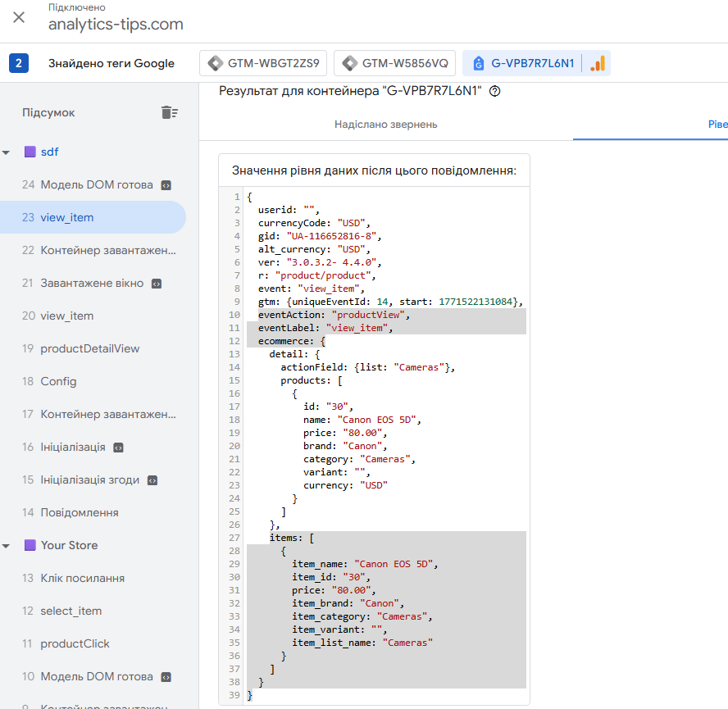Collapse the Your Store event group
The width and height of the screenshot is (728, 709).
coord(7,546)
